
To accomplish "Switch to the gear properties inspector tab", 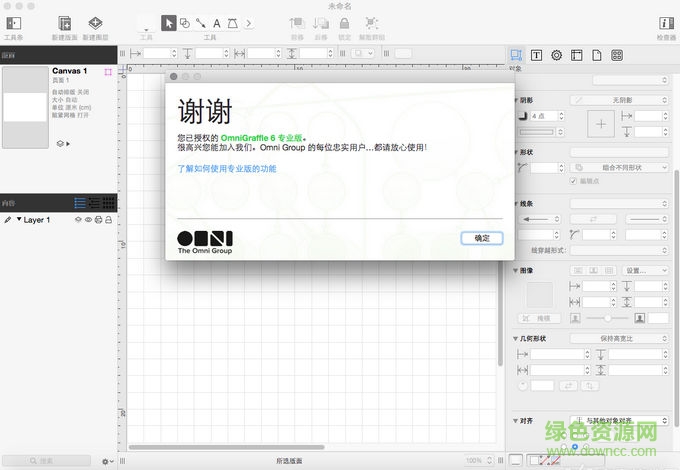I will pyautogui.click(x=556, y=55).
